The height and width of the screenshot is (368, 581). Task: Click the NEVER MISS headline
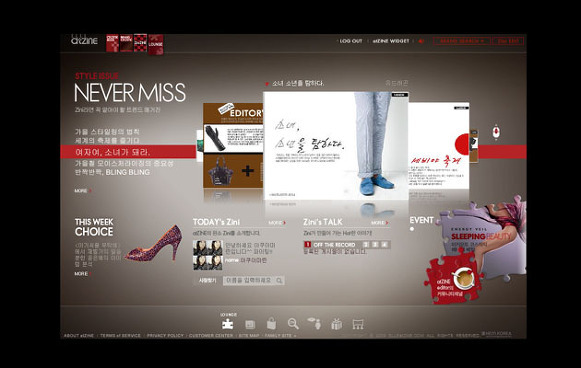[x=130, y=93]
